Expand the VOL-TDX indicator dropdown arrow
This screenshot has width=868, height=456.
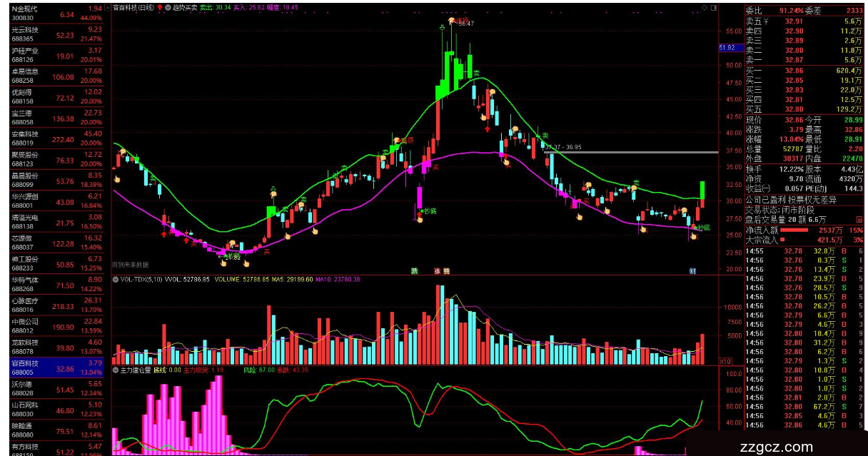[x=116, y=280]
